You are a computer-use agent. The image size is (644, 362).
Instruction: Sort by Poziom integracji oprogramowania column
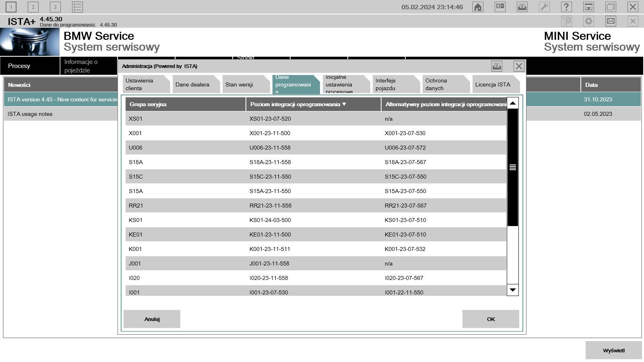pyautogui.click(x=314, y=104)
